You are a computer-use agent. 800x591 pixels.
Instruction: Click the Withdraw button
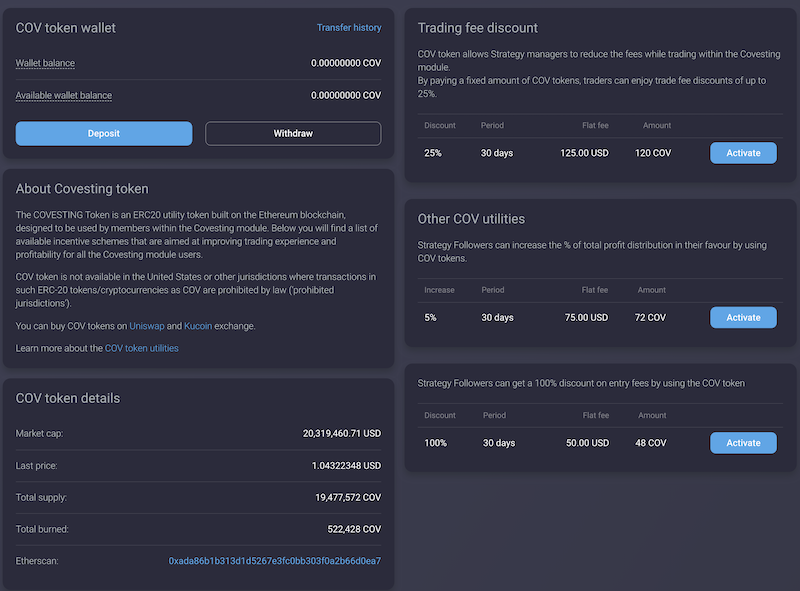point(292,133)
